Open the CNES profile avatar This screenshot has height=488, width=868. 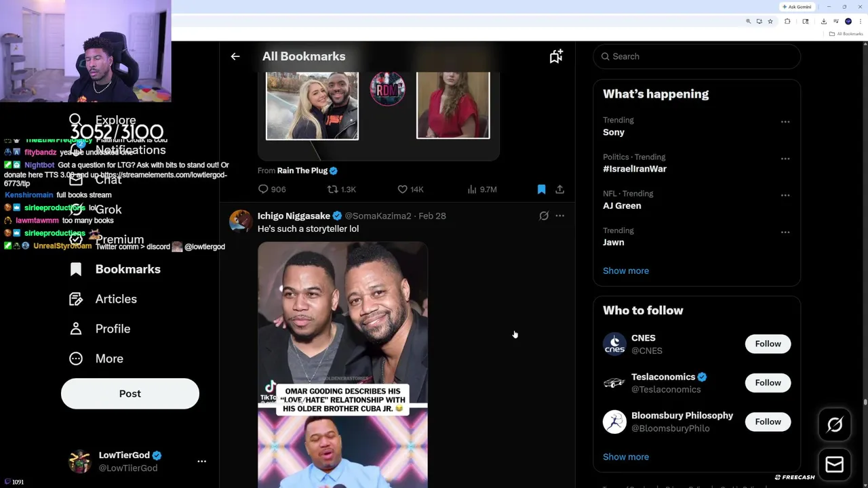coord(614,344)
